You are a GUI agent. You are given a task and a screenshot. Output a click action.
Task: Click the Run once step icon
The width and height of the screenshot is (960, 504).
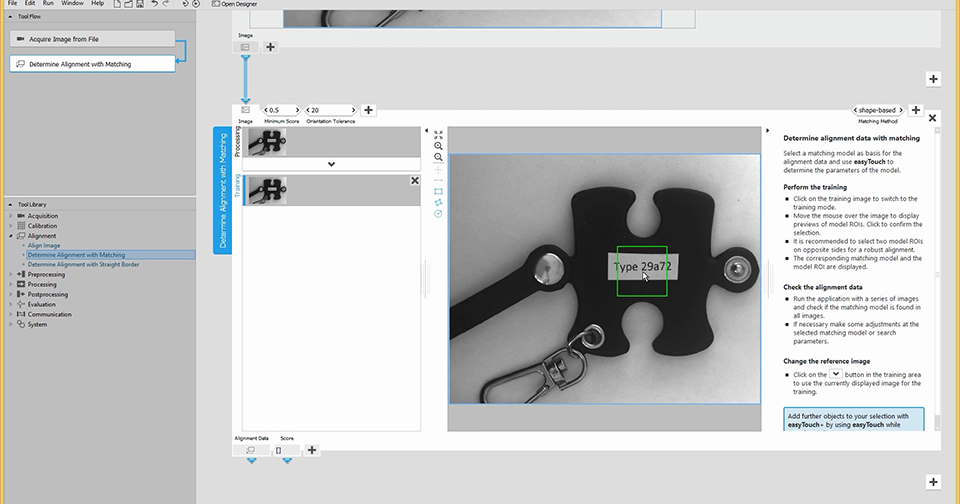[x=185, y=4]
